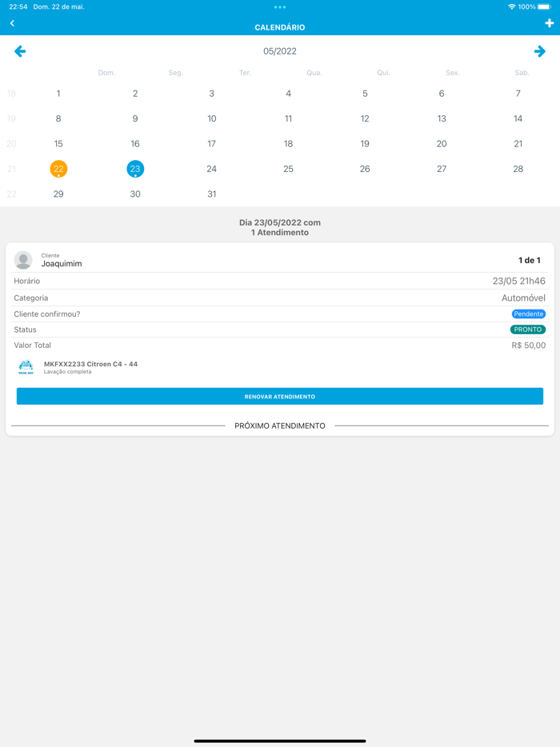Go to next month arrow
The image size is (560, 747).
coord(539,51)
